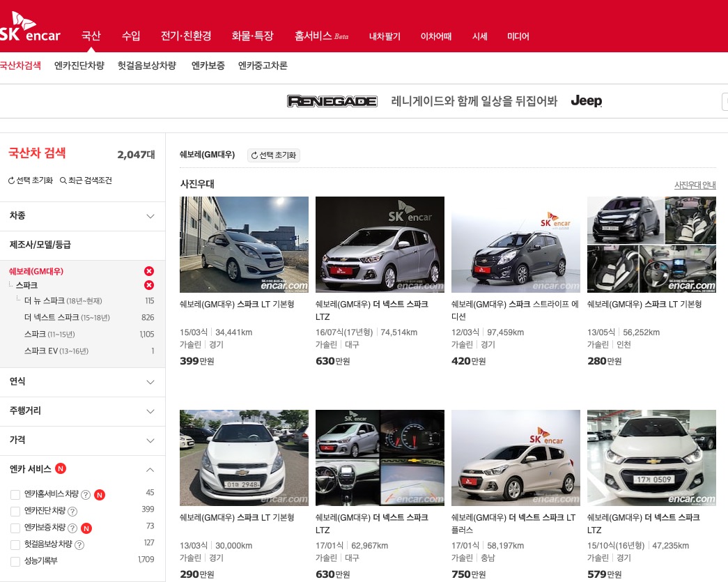The image size is (728, 582).
Task: Click sidebar 선택 초기화 reset link
Action: point(31,181)
